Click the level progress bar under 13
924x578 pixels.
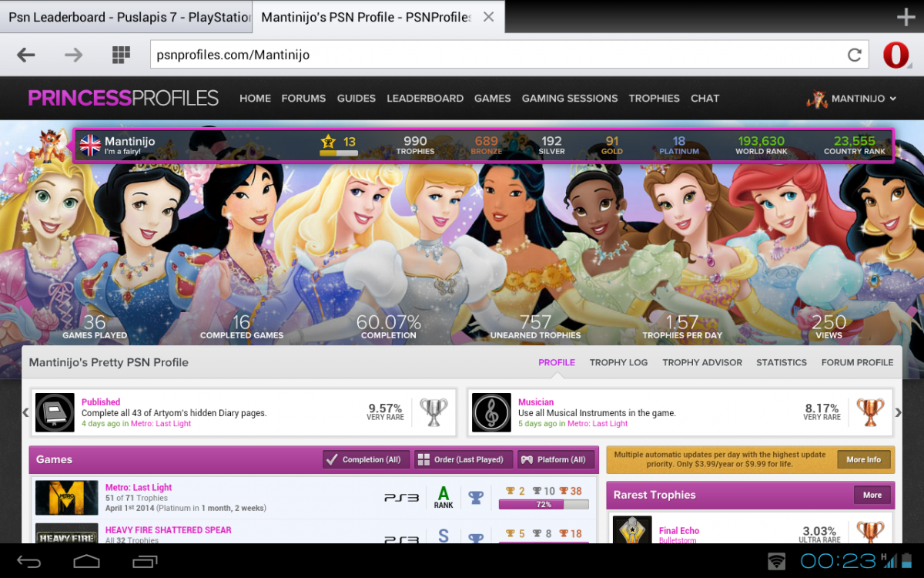(339, 153)
